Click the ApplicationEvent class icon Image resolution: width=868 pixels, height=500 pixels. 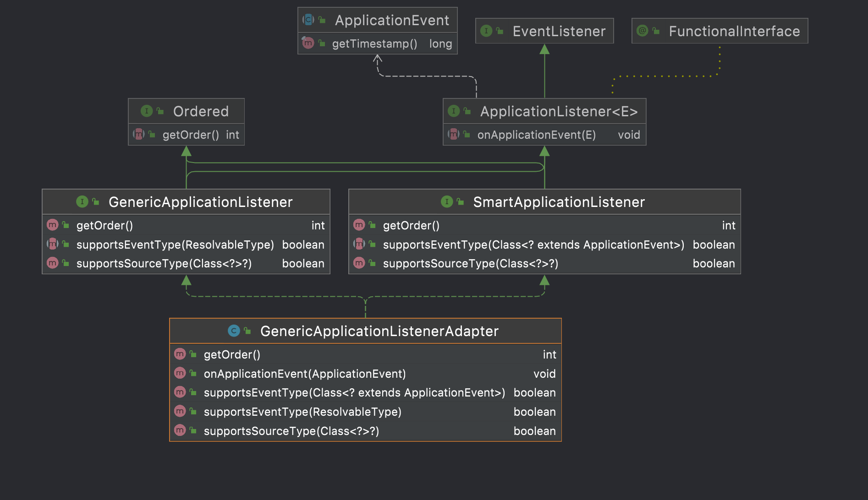point(308,20)
